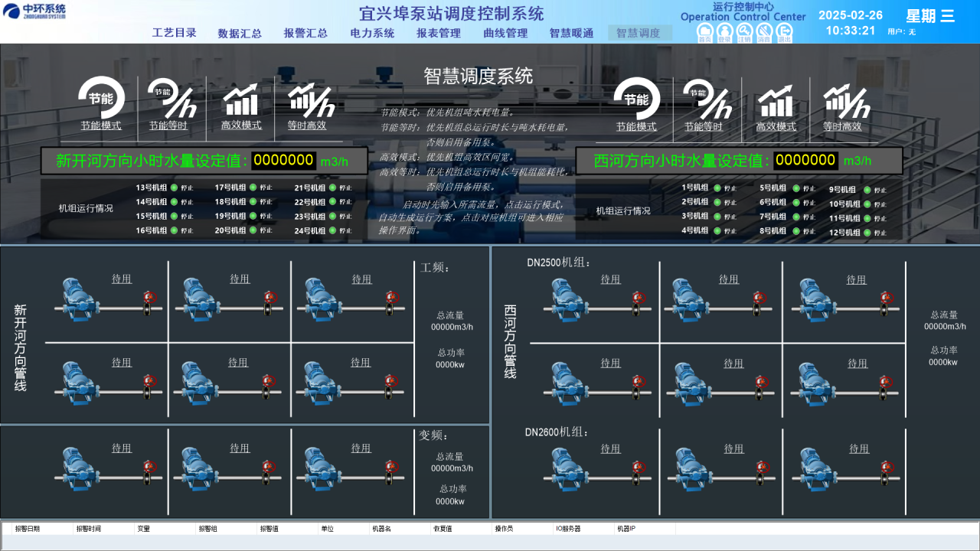Select 高效模式 bar-chart icon for 新开河方向

241,100
